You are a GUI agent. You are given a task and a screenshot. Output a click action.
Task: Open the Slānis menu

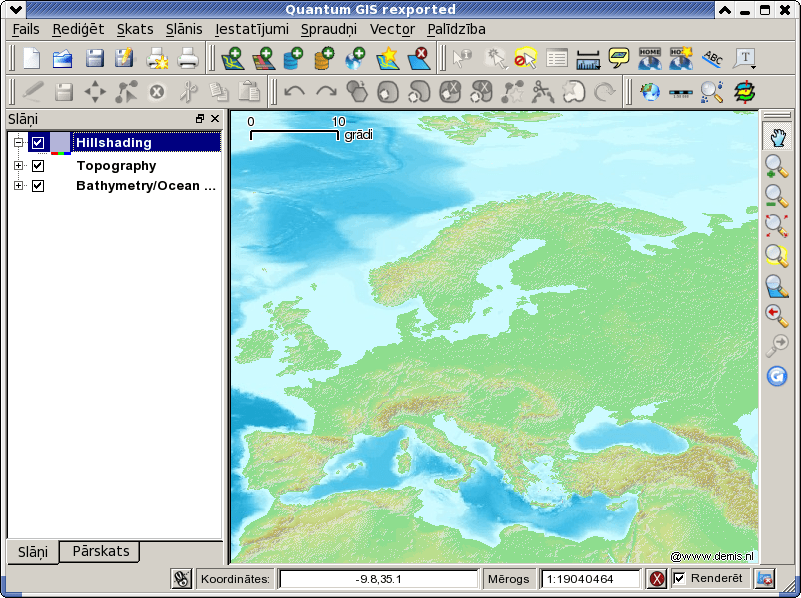point(184,29)
